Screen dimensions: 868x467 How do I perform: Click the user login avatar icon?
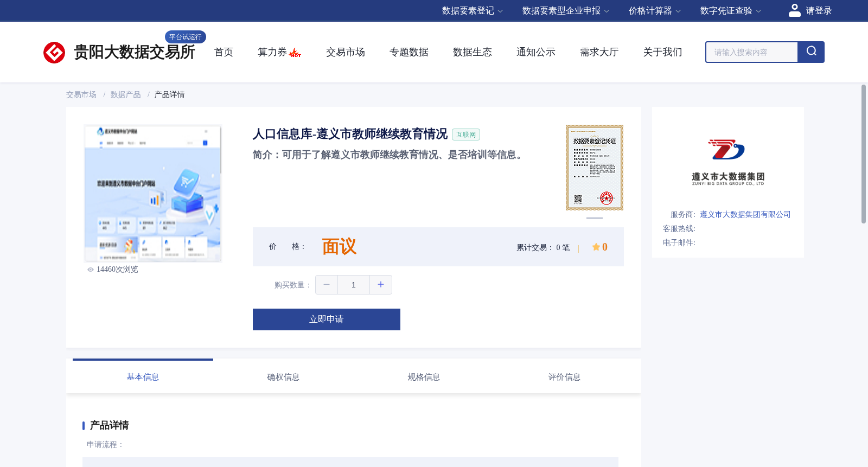pos(795,10)
